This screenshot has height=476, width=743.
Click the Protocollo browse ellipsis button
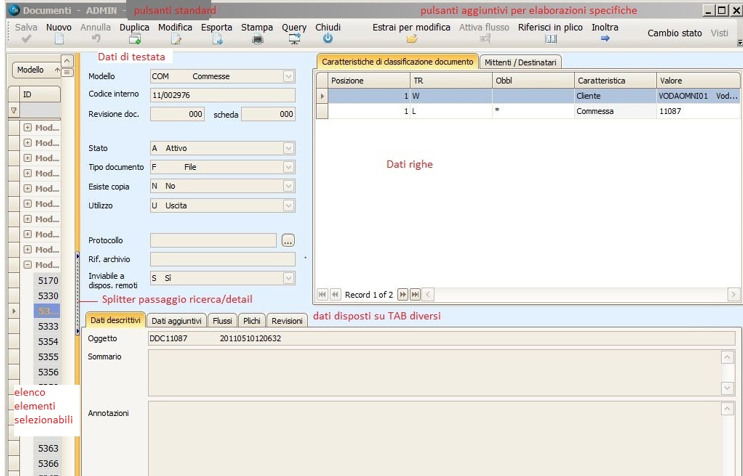288,241
